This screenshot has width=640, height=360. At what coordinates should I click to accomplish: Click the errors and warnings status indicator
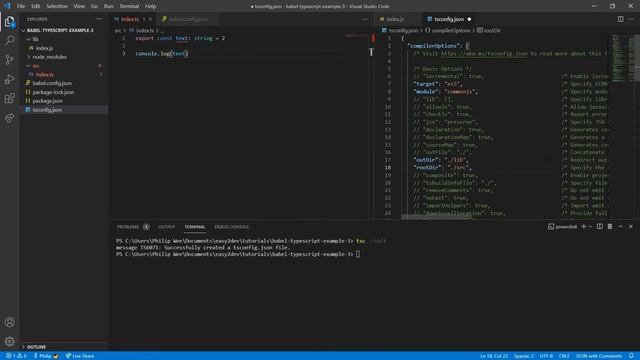16,356
